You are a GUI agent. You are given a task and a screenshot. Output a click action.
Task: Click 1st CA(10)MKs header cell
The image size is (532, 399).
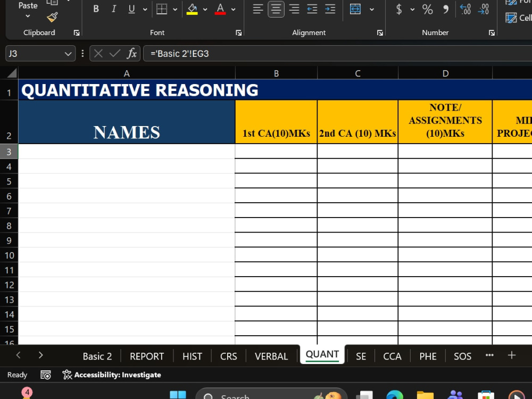point(276,122)
